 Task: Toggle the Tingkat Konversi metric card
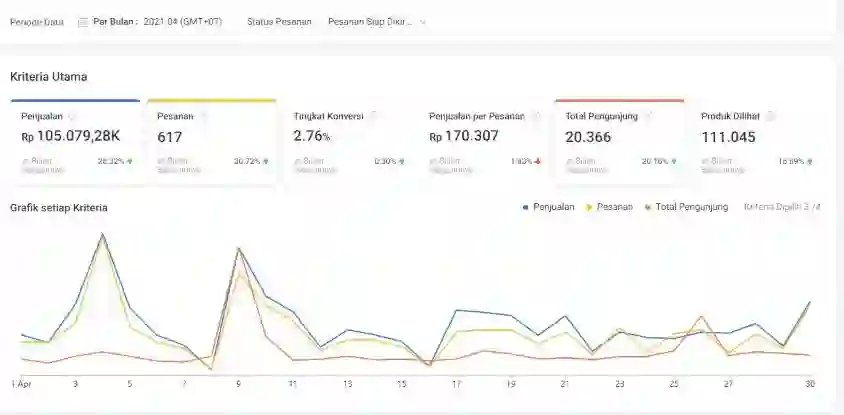tap(348, 142)
